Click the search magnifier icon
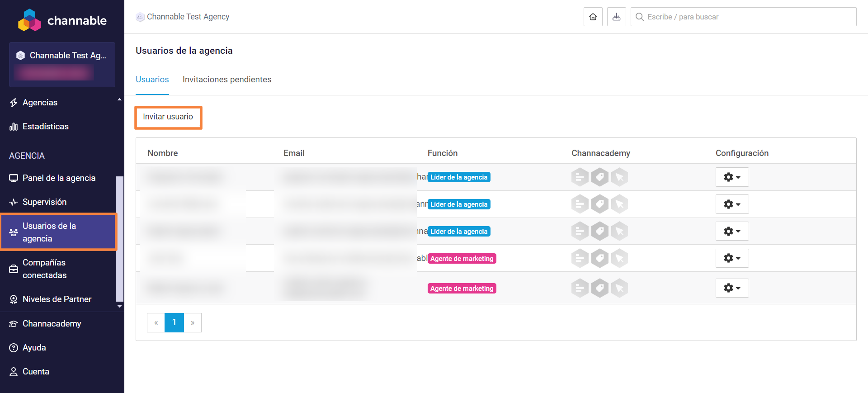The height and width of the screenshot is (393, 868). (x=639, y=17)
